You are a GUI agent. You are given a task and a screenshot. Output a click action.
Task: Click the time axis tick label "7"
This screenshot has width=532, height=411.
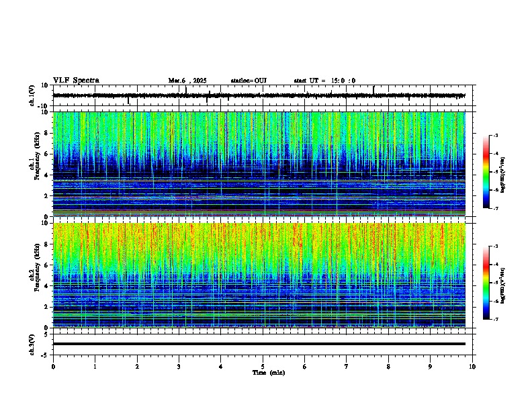[x=347, y=367]
